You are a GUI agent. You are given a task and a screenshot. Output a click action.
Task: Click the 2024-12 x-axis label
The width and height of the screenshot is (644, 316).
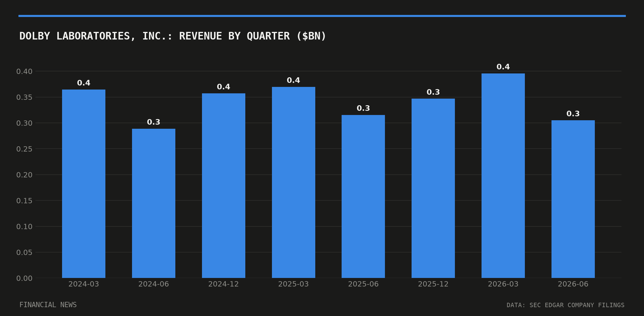click(x=224, y=284)
